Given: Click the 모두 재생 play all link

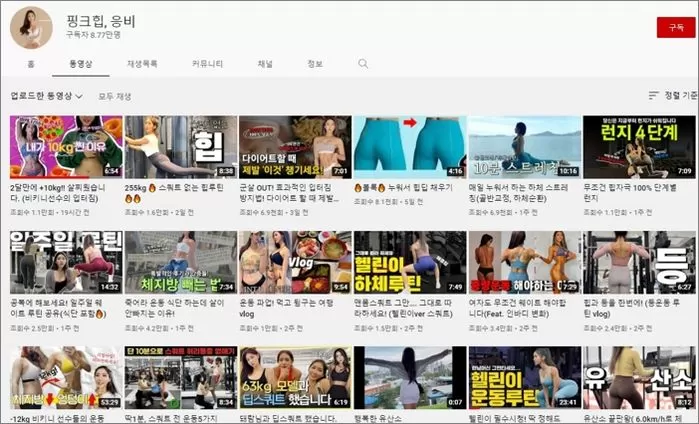Looking at the screenshot, I should pos(115,96).
